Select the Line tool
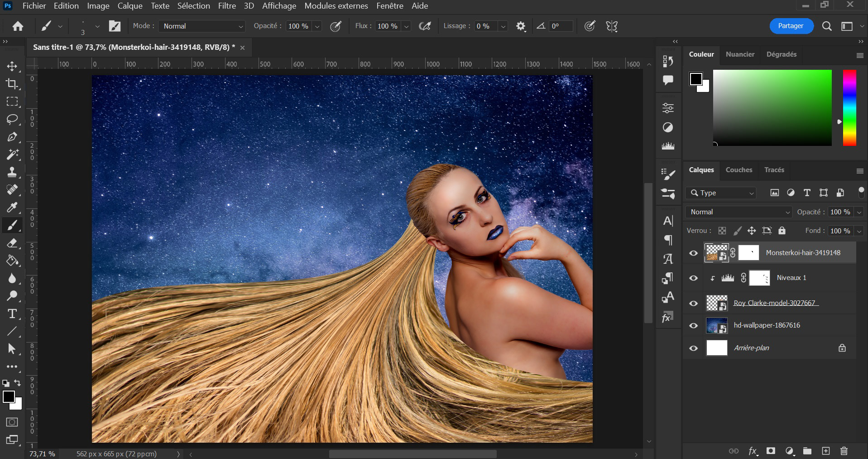Screen dimensions: 868x459 12,331
